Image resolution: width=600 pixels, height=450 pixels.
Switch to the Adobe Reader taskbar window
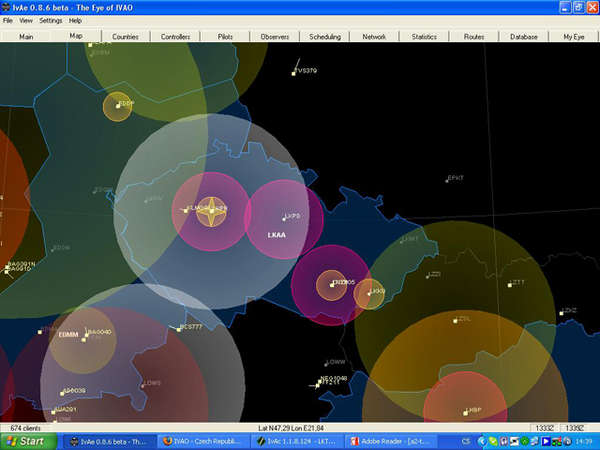(x=392, y=442)
